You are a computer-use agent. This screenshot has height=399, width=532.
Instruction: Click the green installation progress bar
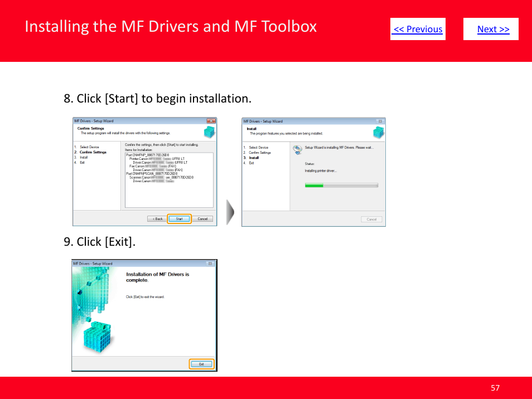[341, 186]
